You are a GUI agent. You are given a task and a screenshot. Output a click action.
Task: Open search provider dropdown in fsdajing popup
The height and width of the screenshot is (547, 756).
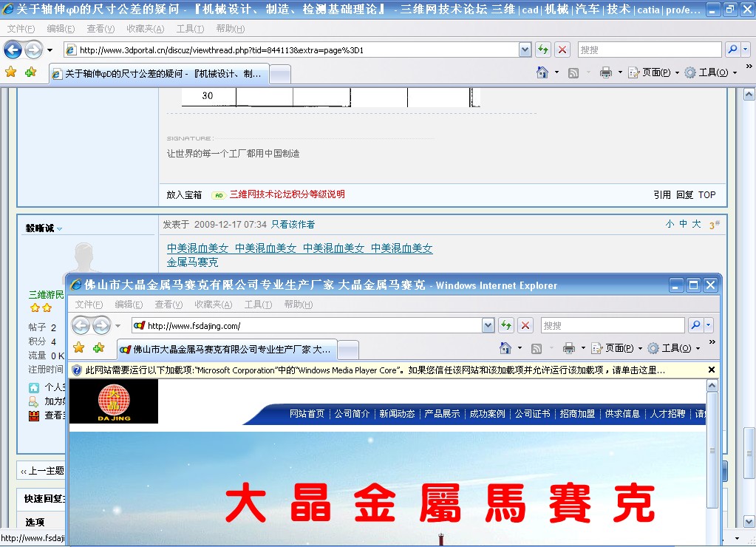pos(708,325)
